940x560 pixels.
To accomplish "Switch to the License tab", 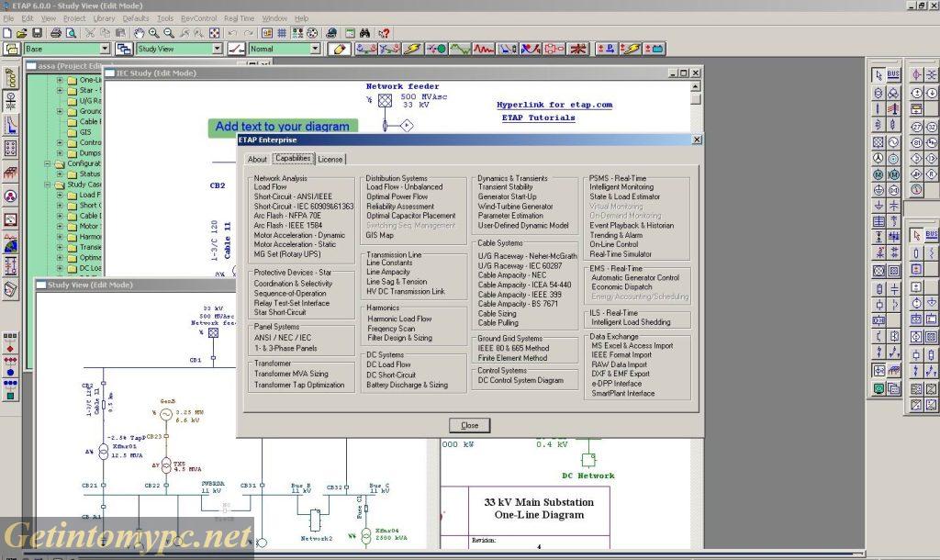I will pos(330,159).
